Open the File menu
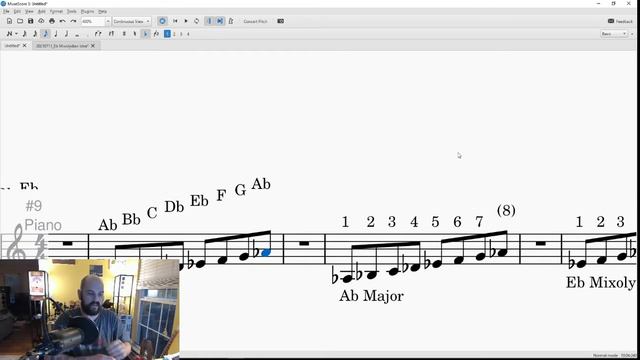This screenshot has height=360, width=640. [x=6, y=11]
